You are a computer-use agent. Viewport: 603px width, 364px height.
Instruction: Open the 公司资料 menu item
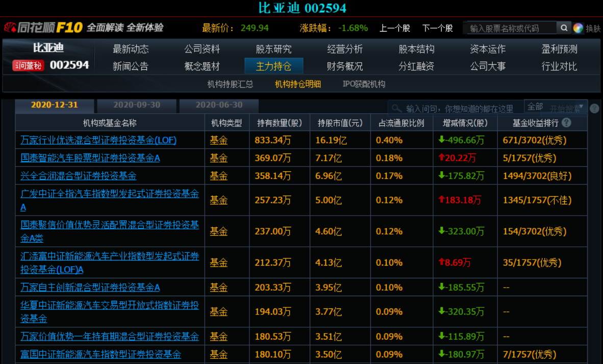coord(202,49)
